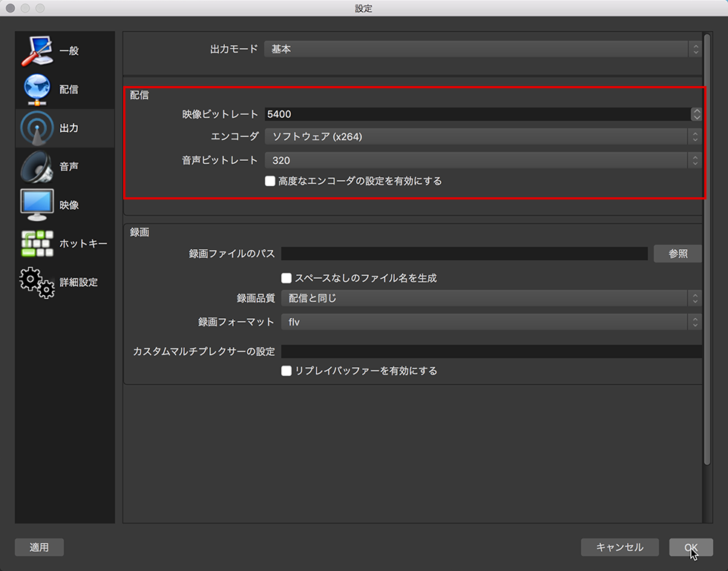Image resolution: width=728 pixels, height=571 pixels.
Task: Open the 映像 monitor icon
Action: (x=37, y=205)
